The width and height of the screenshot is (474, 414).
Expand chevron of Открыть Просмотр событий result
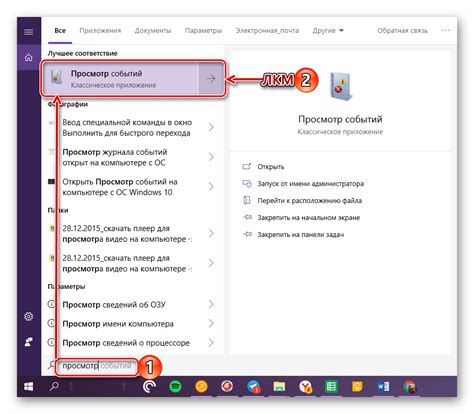click(211, 187)
